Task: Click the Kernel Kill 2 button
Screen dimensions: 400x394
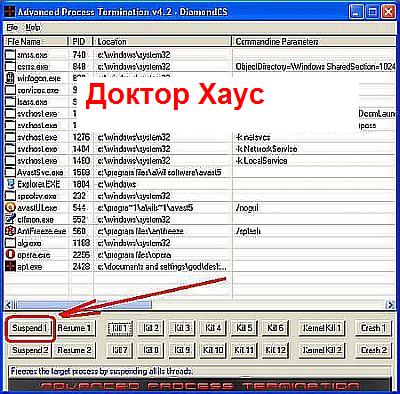Action: [322, 350]
